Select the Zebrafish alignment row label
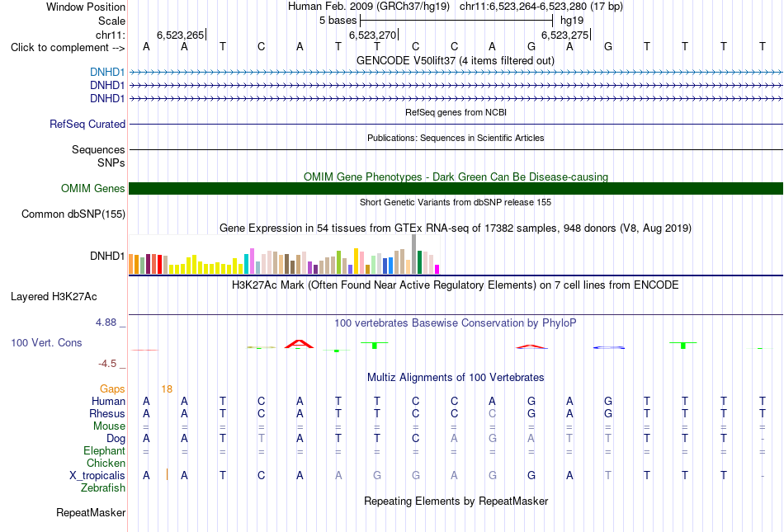 click(103, 487)
